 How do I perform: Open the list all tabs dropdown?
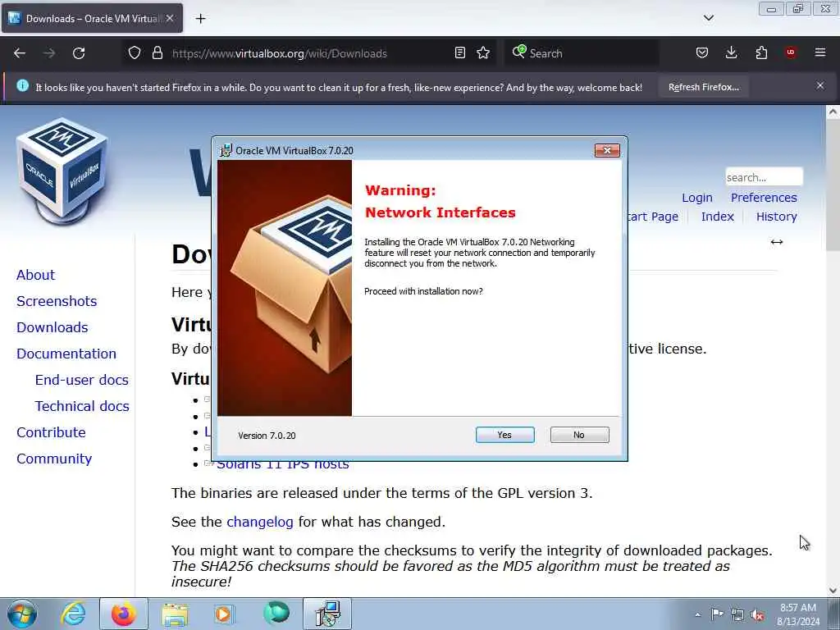click(x=708, y=18)
